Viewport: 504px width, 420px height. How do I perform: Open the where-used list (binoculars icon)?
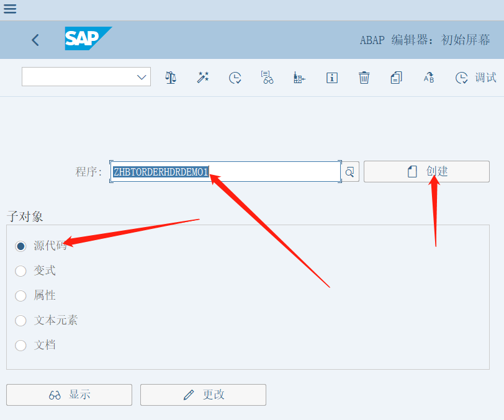click(x=267, y=78)
